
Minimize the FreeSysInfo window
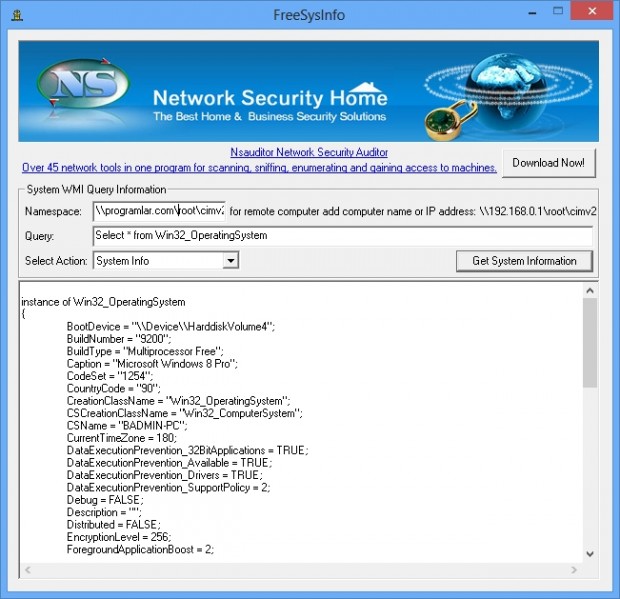532,13
